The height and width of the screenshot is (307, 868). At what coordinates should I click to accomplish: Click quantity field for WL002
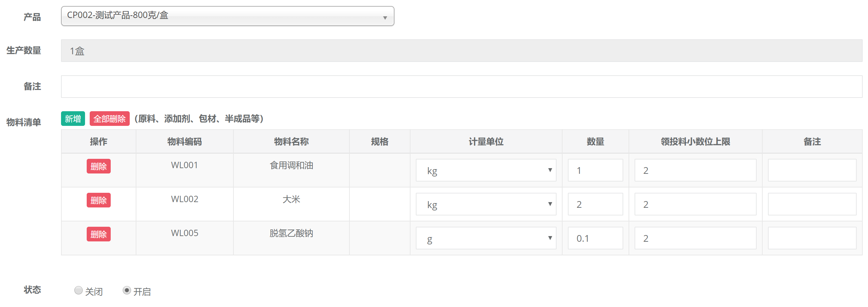(595, 204)
